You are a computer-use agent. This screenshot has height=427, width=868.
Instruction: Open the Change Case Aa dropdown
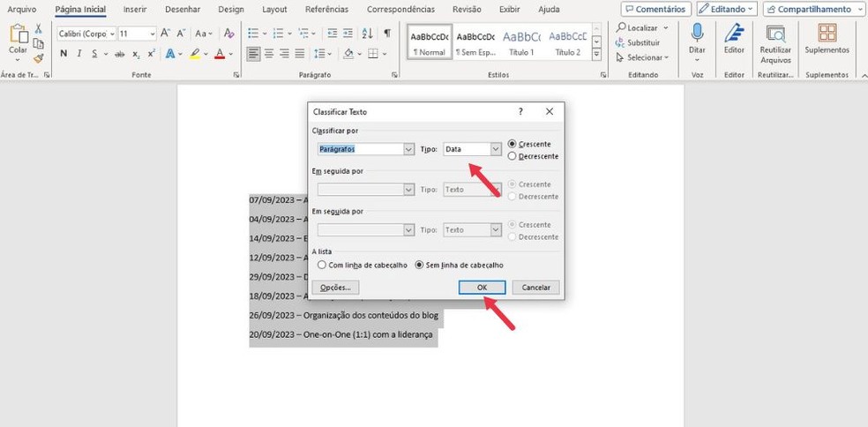click(204, 34)
